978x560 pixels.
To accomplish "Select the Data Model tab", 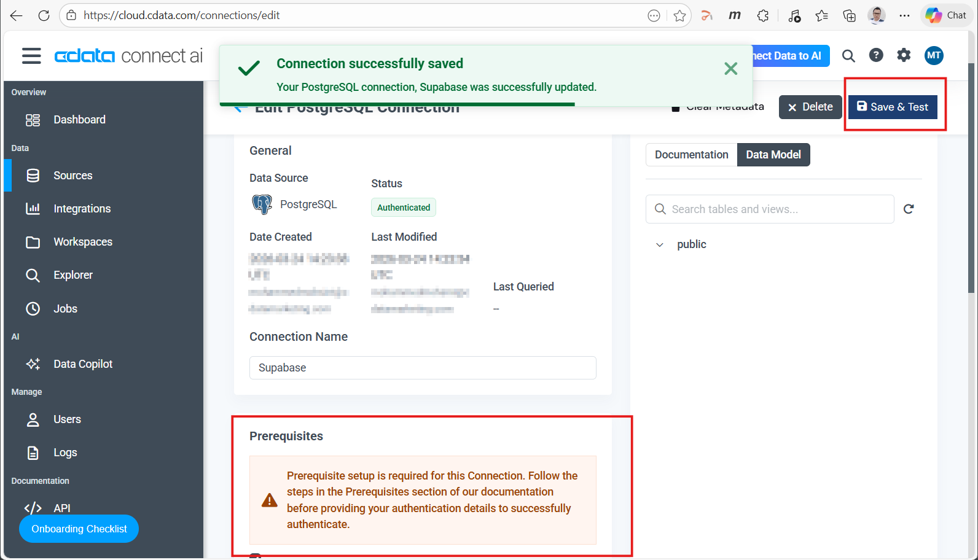I will point(773,155).
